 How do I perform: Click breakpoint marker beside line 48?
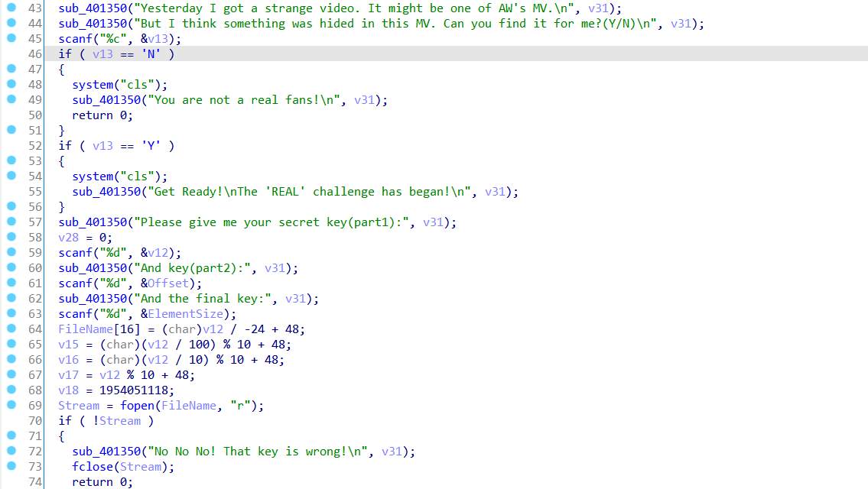click(x=11, y=84)
